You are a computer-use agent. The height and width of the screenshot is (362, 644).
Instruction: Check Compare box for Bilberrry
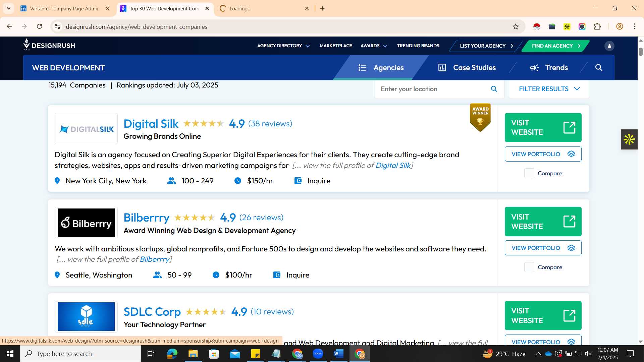point(529,267)
